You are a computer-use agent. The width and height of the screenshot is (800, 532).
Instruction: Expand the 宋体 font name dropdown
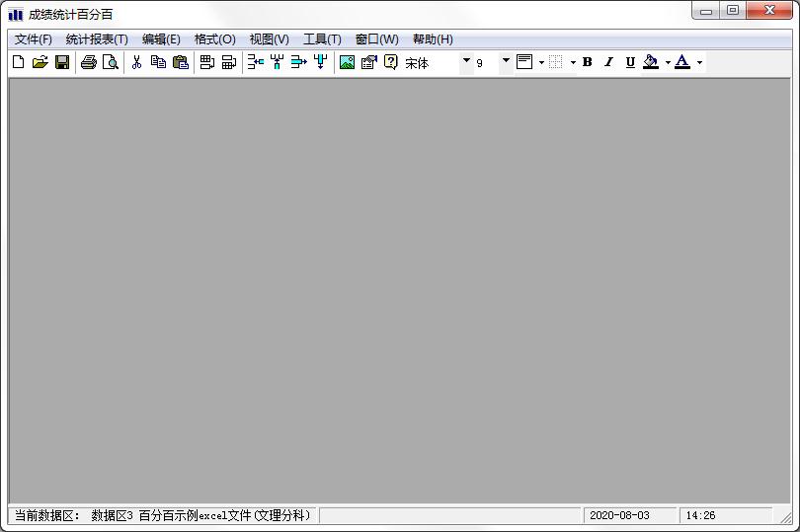click(466, 62)
